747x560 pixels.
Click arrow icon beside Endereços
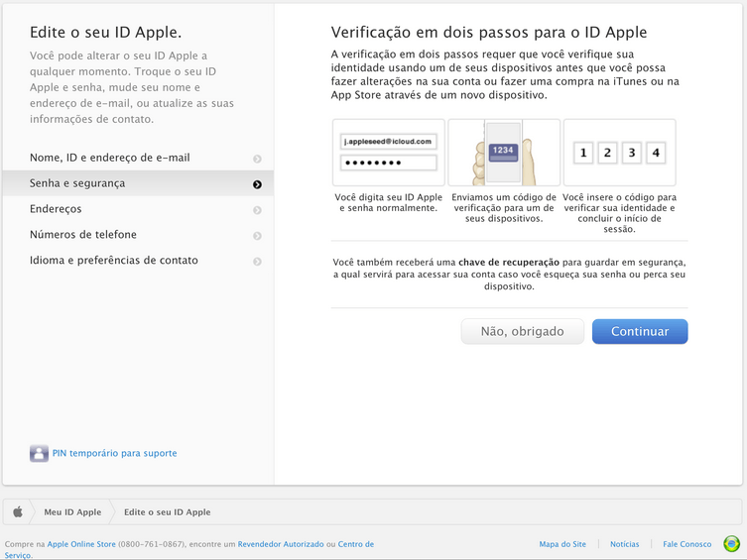257,210
